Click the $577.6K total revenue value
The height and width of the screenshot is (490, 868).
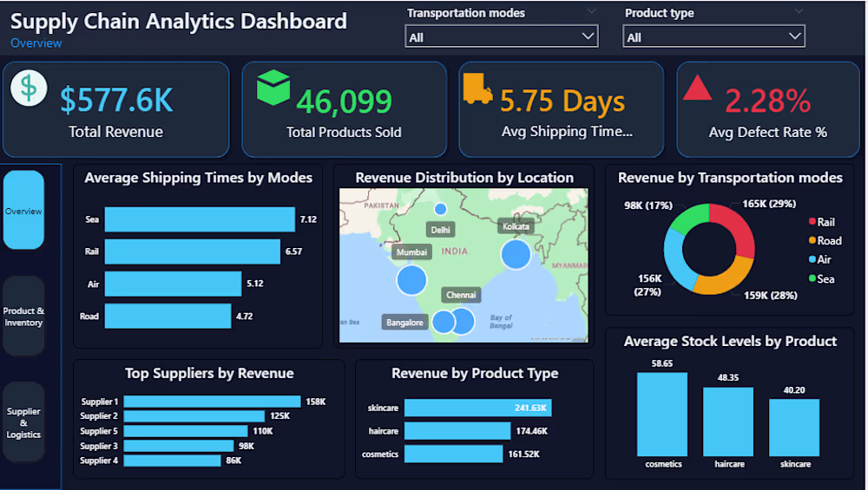tap(116, 100)
